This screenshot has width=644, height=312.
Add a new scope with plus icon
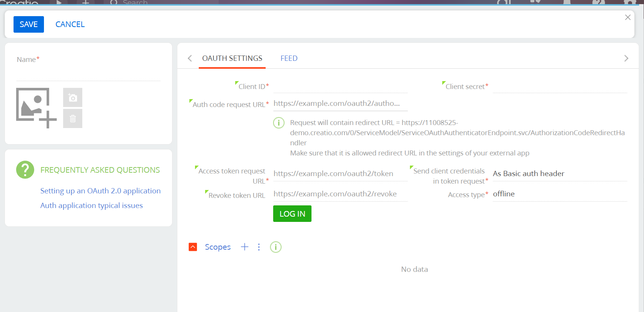tap(245, 247)
